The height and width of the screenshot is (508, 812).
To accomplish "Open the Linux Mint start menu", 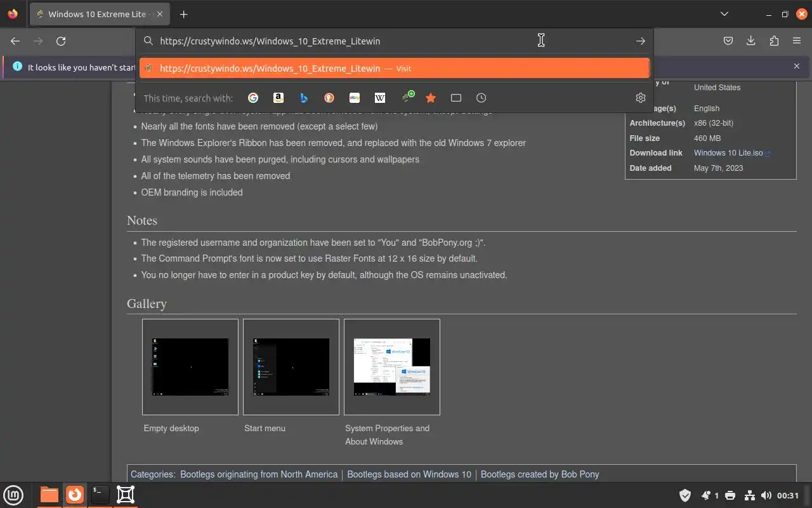I will click(13, 495).
